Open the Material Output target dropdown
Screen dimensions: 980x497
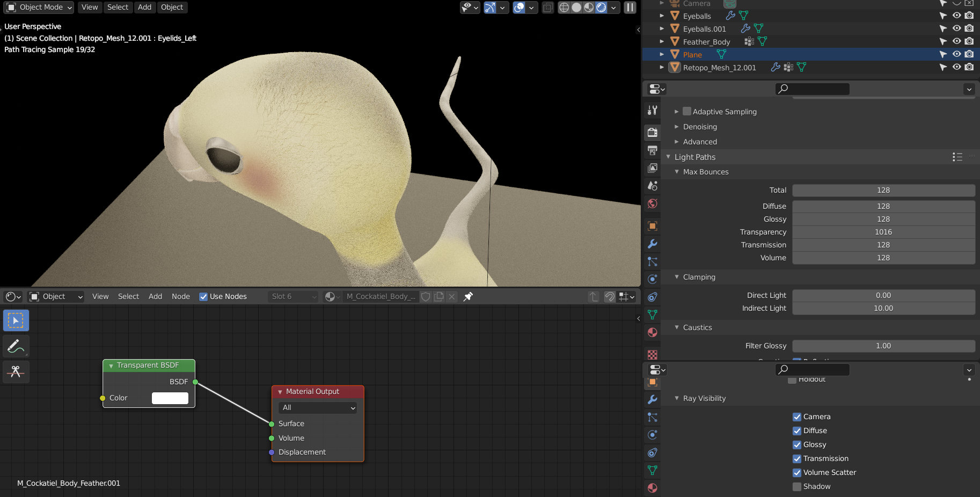[318, 408]
